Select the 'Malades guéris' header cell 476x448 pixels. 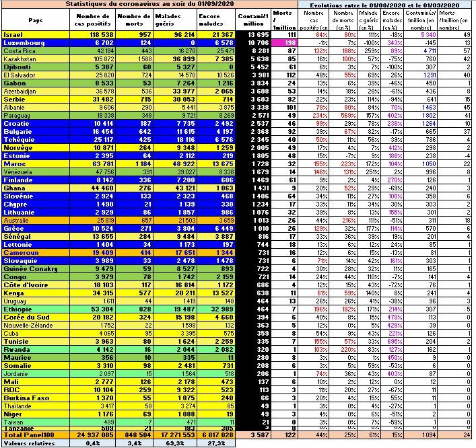point(175,20)
